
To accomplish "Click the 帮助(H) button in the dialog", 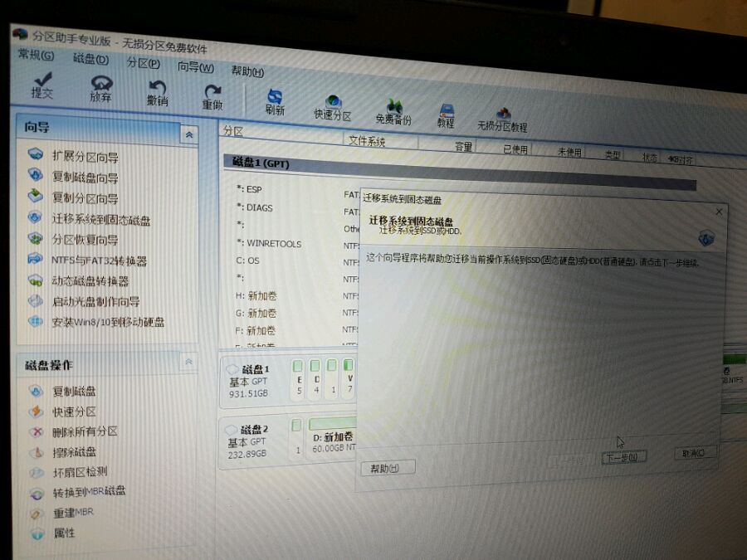I will point(388,468).
